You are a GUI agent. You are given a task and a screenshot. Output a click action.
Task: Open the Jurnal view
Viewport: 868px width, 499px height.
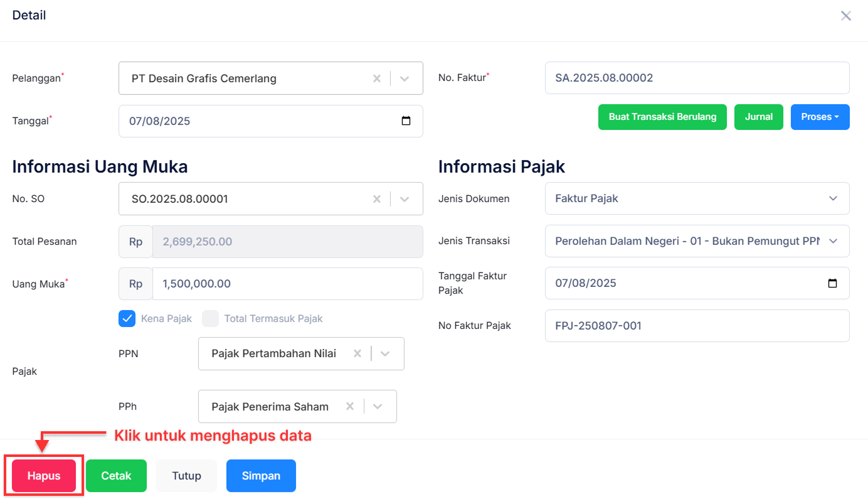coord(758,117)
